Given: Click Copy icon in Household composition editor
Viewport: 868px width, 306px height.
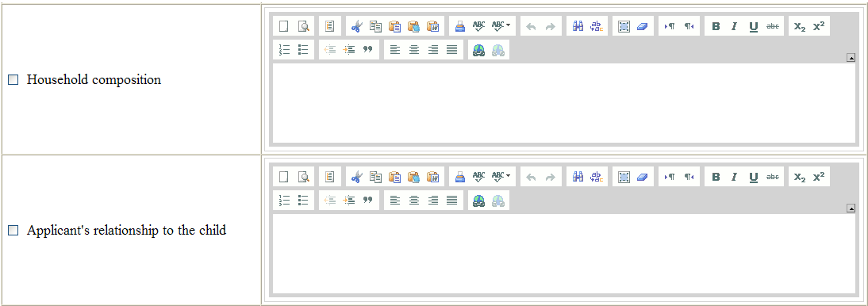Looking at the screenshot, I should click(x=375, y=26).
